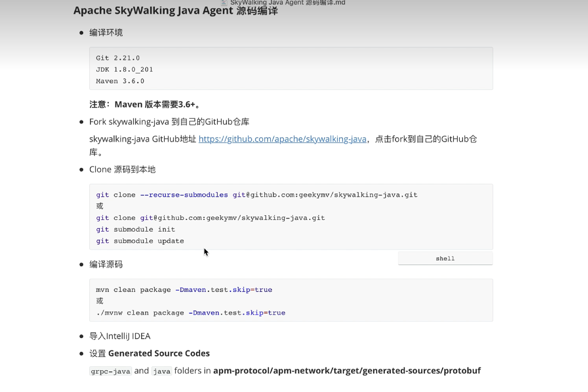Click the Git 2.21.0 line in code block

point(118,58)
